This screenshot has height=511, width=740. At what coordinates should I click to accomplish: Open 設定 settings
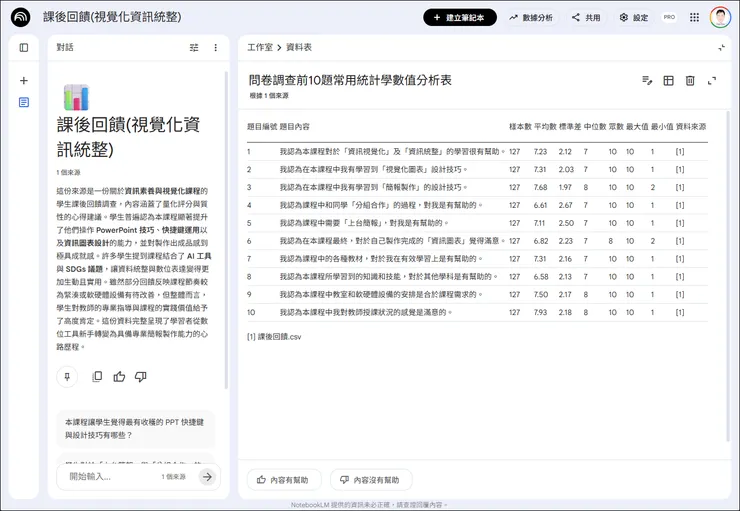pos(634,17)
